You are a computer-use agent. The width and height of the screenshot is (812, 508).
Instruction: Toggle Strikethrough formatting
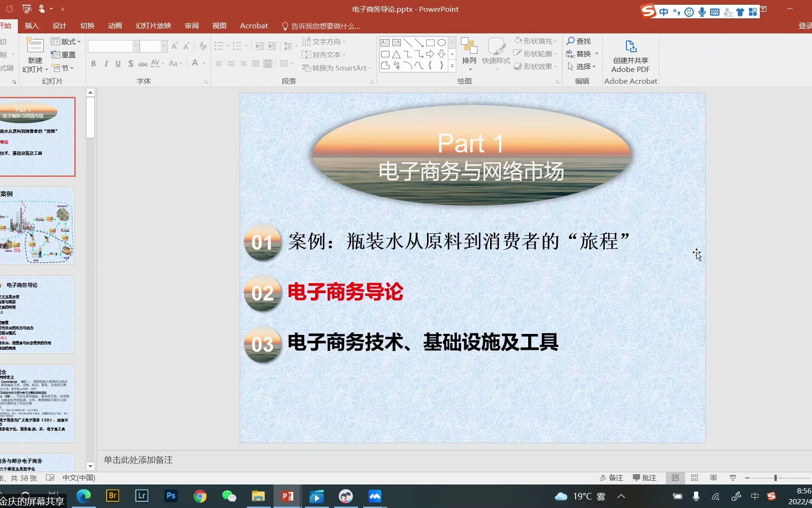coord(142,63)
